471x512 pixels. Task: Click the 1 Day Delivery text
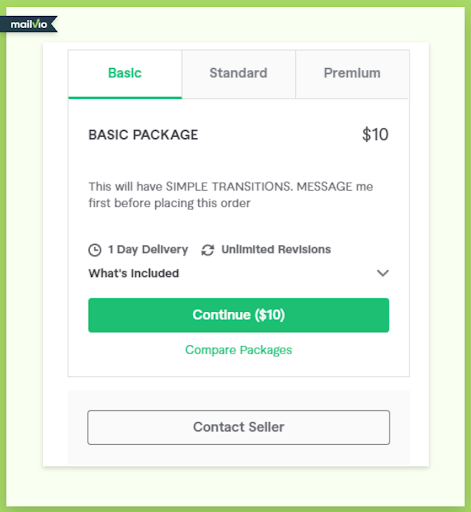(148, 250)
